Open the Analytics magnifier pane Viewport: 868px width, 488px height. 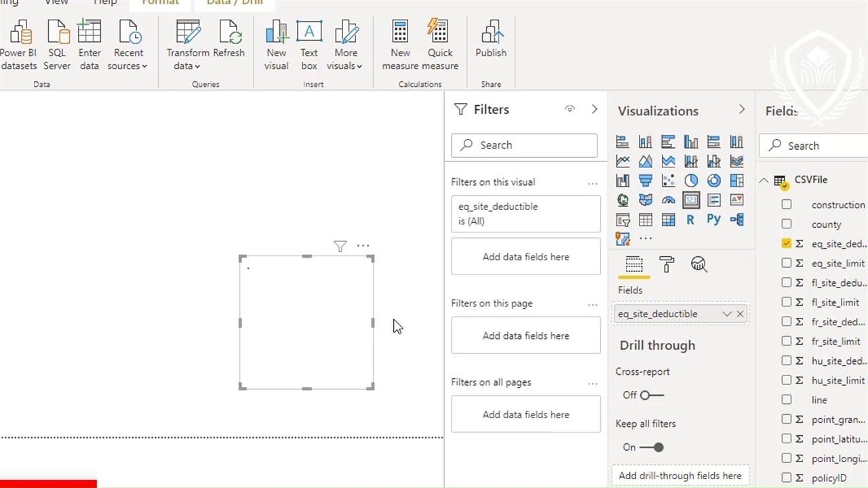pyautogui.click(x=698, y=265)
